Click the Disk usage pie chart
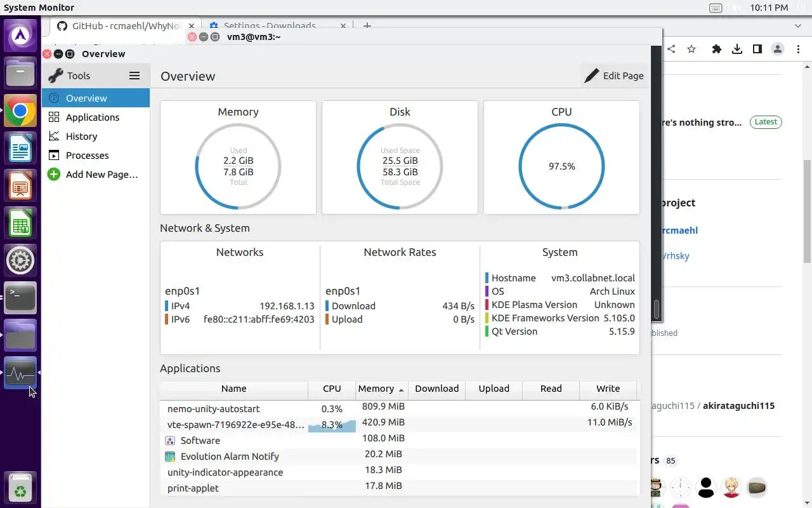Screen dimensions: 812x508 point(400,166)
